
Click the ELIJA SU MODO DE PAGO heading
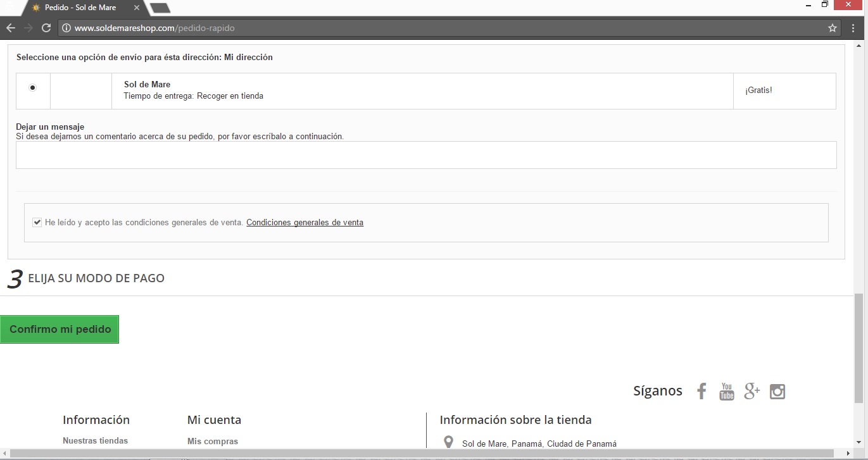(96, 278)
